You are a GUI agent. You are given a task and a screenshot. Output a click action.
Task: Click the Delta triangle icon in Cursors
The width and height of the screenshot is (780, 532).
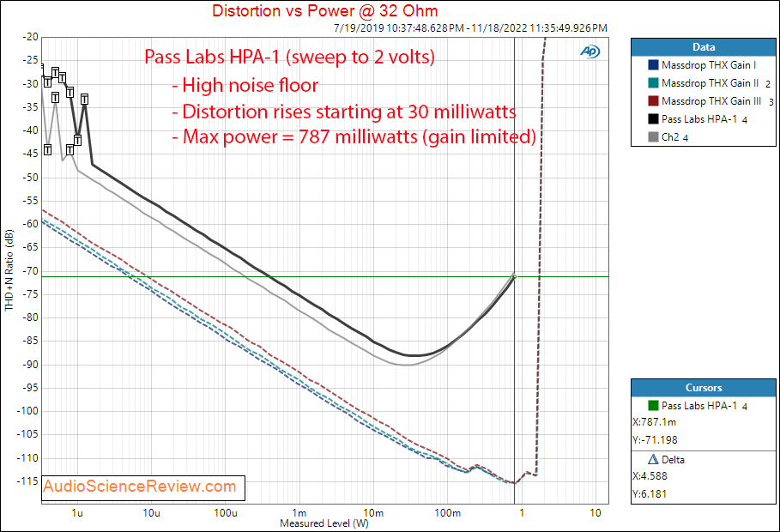[x=653, y=459]
